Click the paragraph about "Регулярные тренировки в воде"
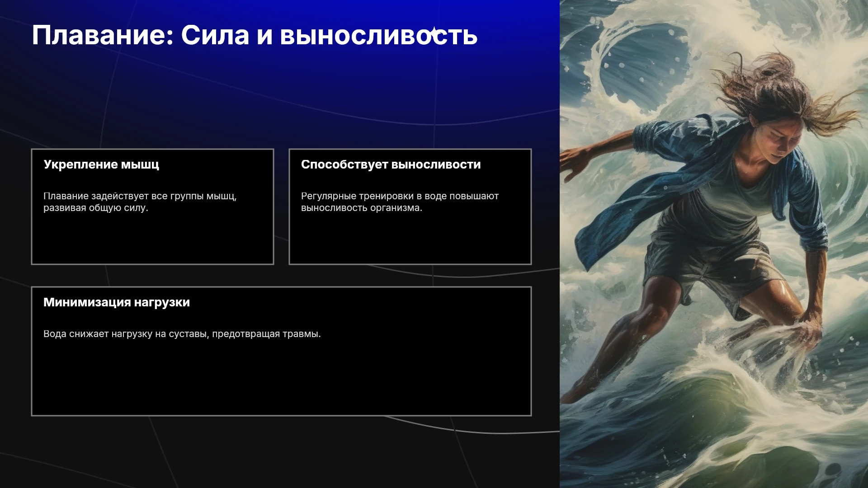 point(400,202)
